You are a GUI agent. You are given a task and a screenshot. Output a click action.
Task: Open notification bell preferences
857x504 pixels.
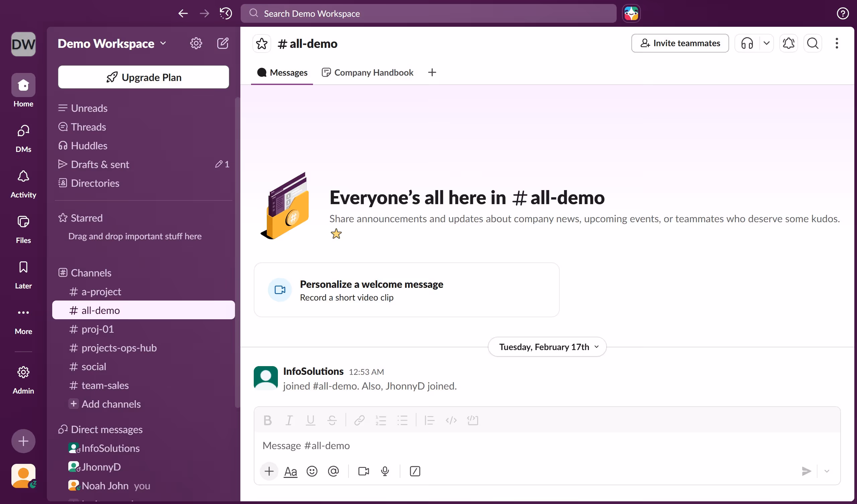tap(788, 43)
